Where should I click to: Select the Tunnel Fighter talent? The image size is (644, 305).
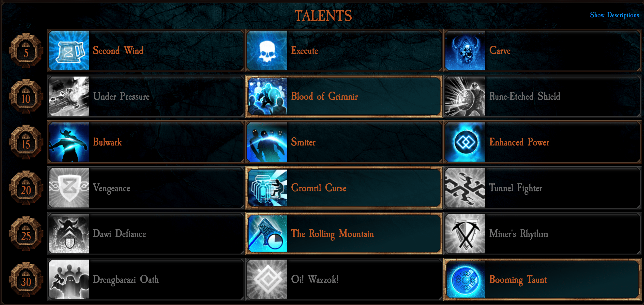coord(542,188)
